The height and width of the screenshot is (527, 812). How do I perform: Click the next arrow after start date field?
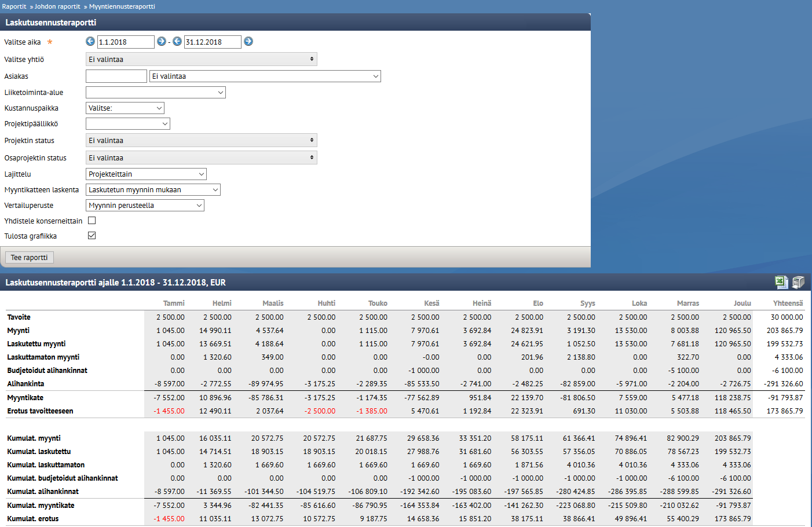(162, 41)
